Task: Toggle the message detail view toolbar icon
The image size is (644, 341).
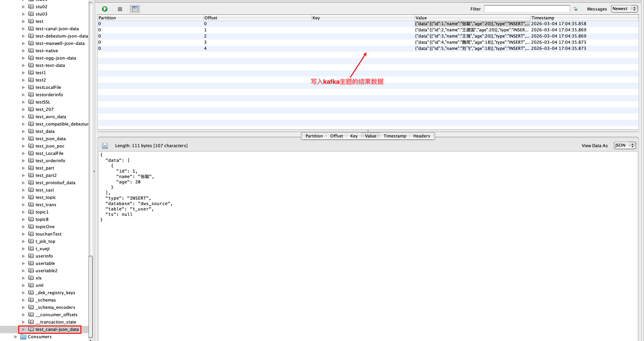Action: point(135,9)
